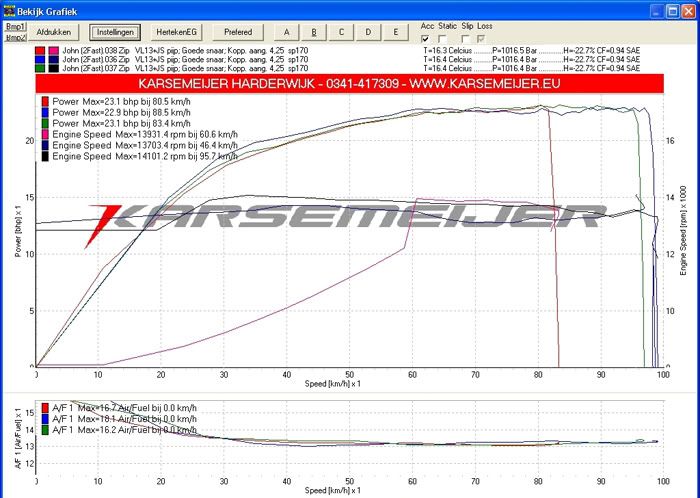Toggle the Acc checkbox
Image resolution: width=700 pixels, height=498 pixels.
point(425,39)
